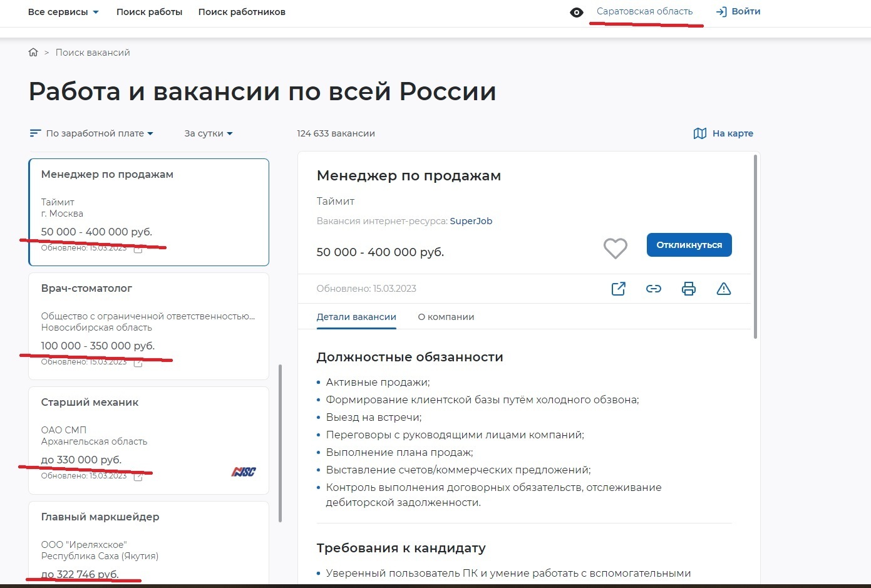Expand the 'Все сервисы' dropdown

tap(63, 12)
